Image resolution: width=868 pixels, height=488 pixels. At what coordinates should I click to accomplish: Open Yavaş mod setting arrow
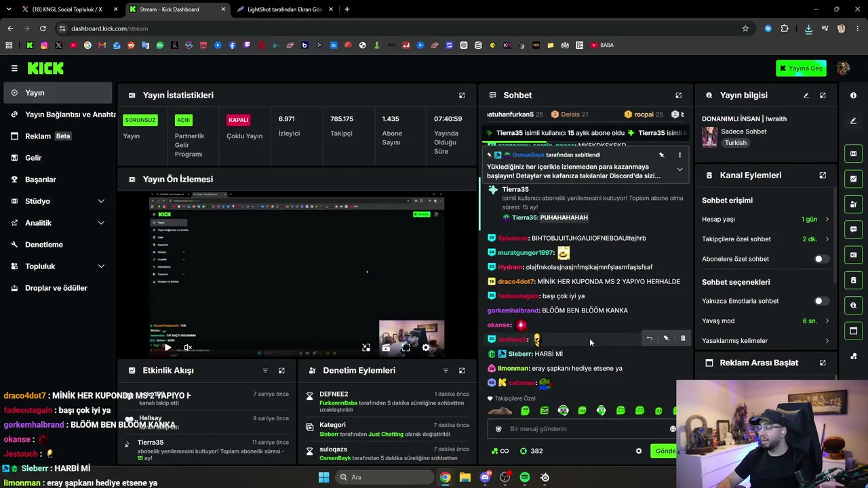pyautogui.click(x=827, y=321)
